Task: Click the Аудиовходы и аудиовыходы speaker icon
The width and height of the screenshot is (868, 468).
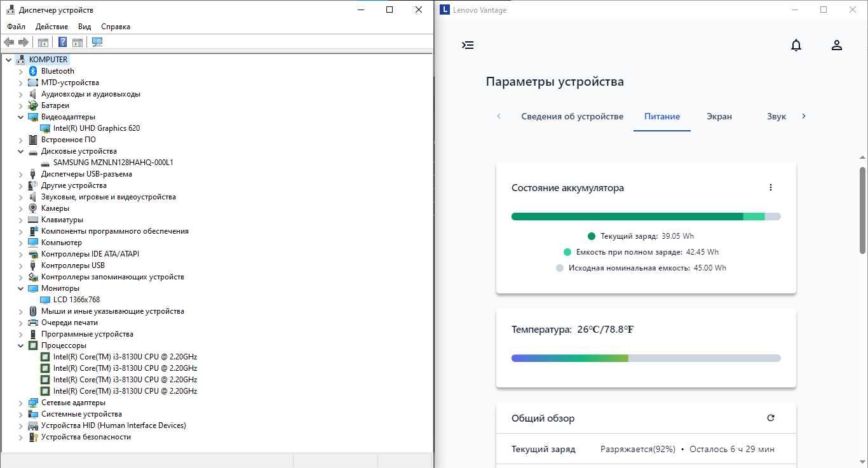Action: [x=33, y=94]
